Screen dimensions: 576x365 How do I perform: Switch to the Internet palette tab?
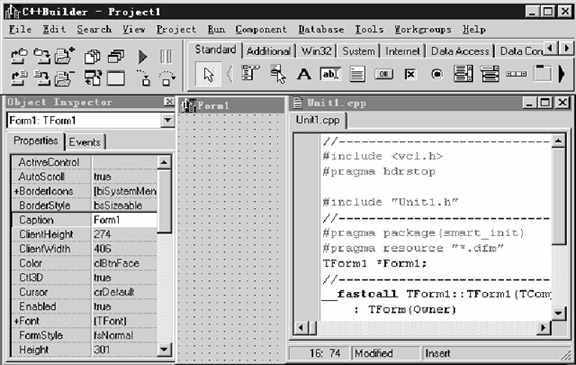(403, 51)
